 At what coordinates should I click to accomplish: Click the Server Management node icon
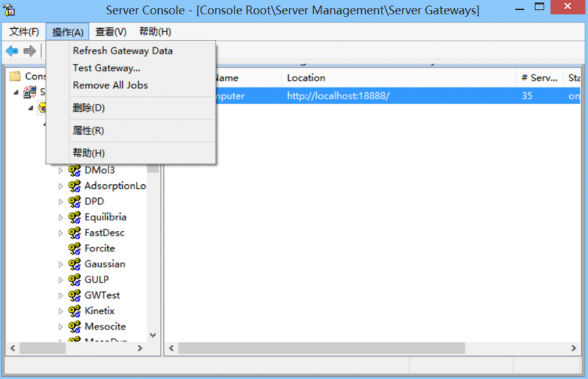29,92
